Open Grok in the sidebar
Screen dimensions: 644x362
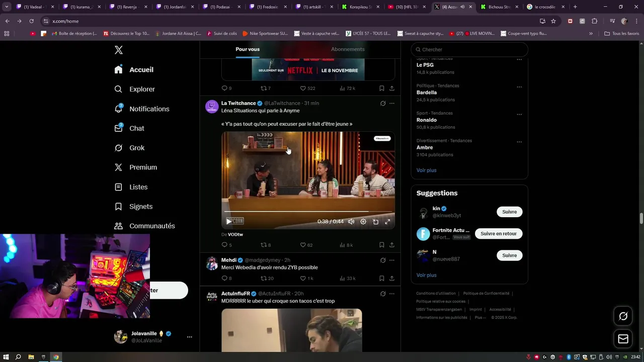coord(129,148)
